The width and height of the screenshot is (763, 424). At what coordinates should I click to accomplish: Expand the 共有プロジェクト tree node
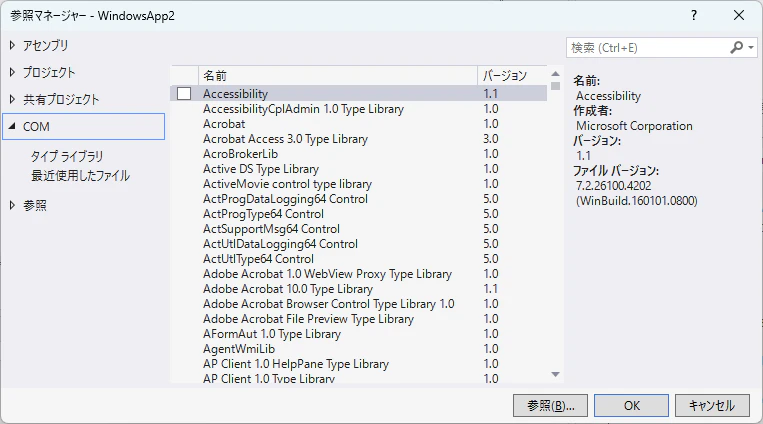pos(12,99)
